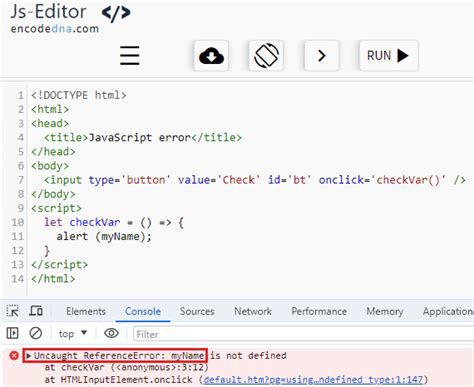Click the encodedna.com text
The height and width of the screenshot is (387, 474).
(x=55, y=29)
